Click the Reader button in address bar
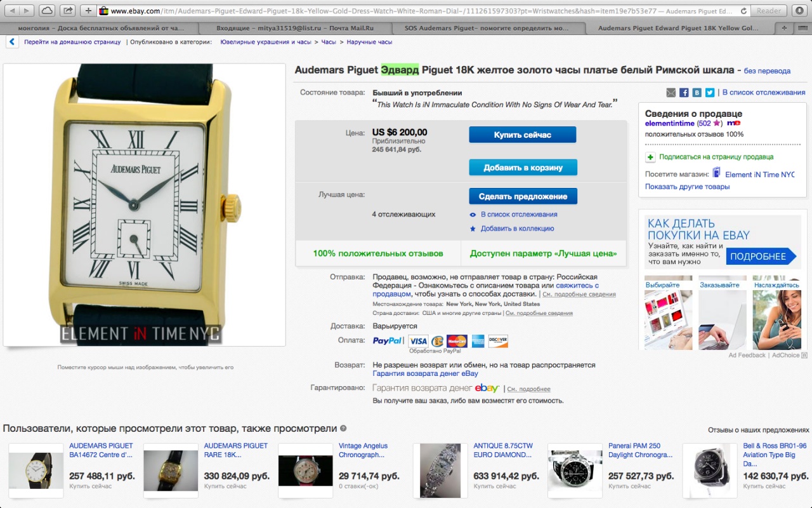The width and height of the screenshot is (812, 508). 769,11
